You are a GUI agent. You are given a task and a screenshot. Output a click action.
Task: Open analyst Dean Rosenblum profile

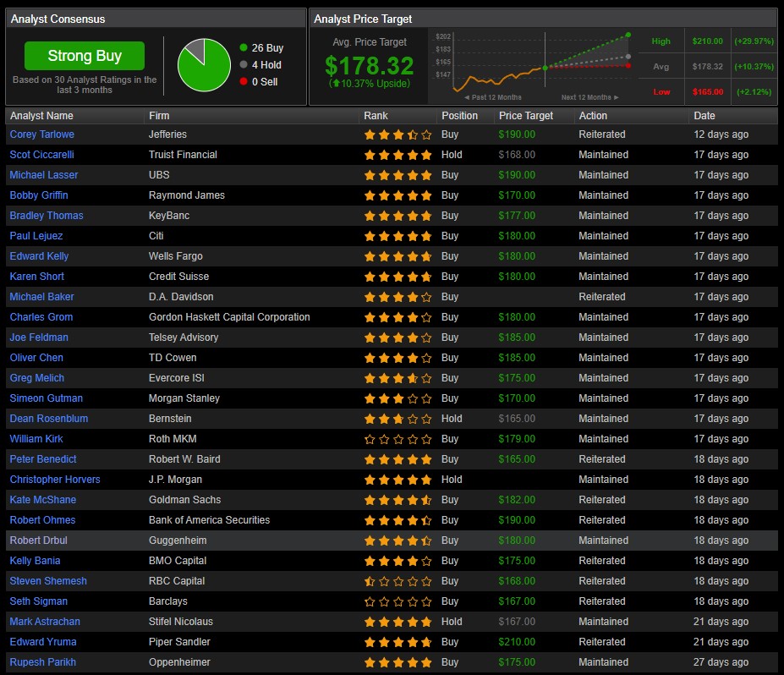(49, 419)
